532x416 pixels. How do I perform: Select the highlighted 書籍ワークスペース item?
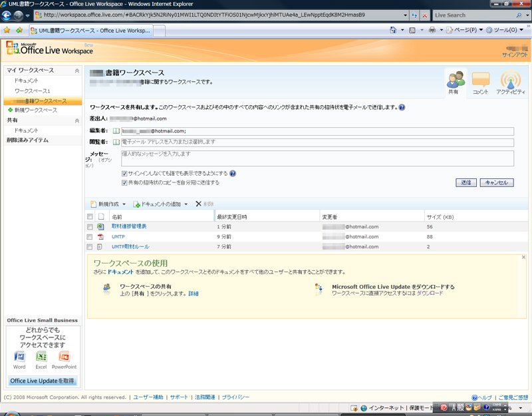pyautogui.click(x=43, y=101)
